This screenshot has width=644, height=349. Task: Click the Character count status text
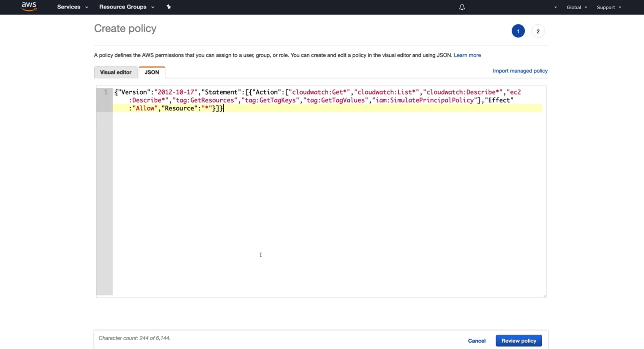tap(135, 338)
